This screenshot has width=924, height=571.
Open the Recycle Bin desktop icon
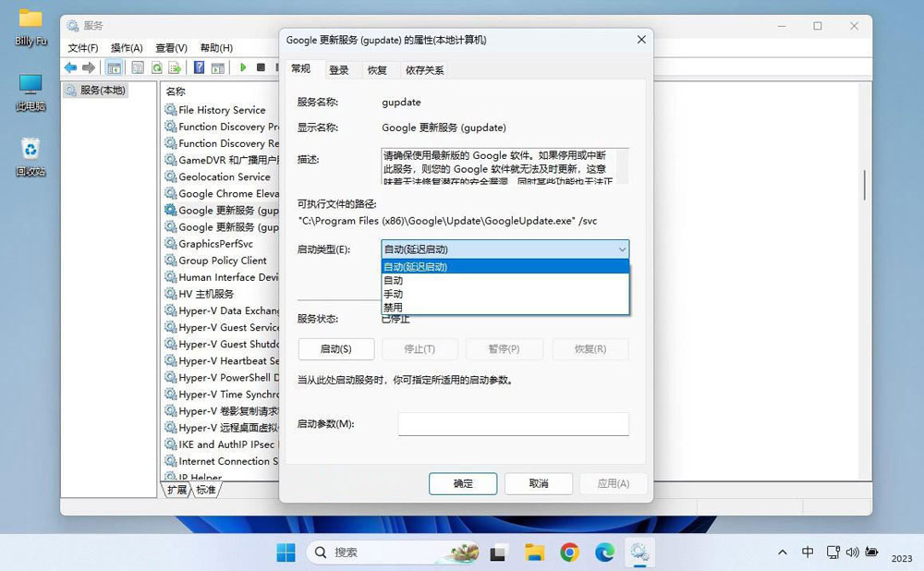click(30, 154)
